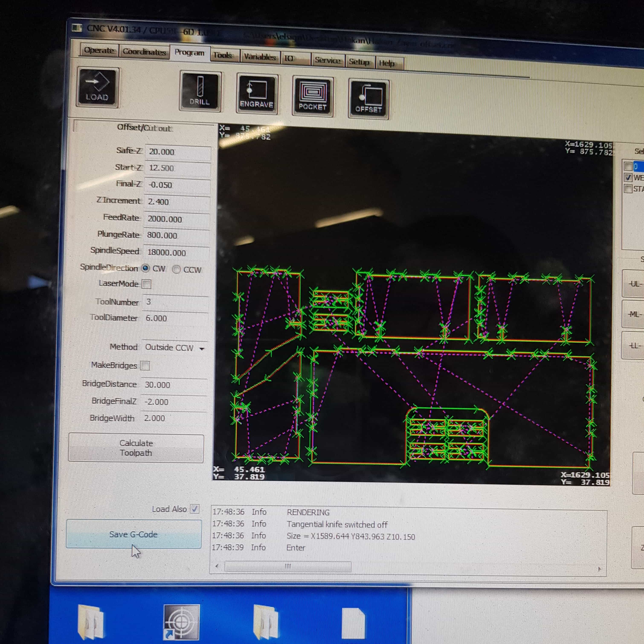Select the ENGRAVE operation icon
This screenshot has height=644, width=644.
pos(257,94)
